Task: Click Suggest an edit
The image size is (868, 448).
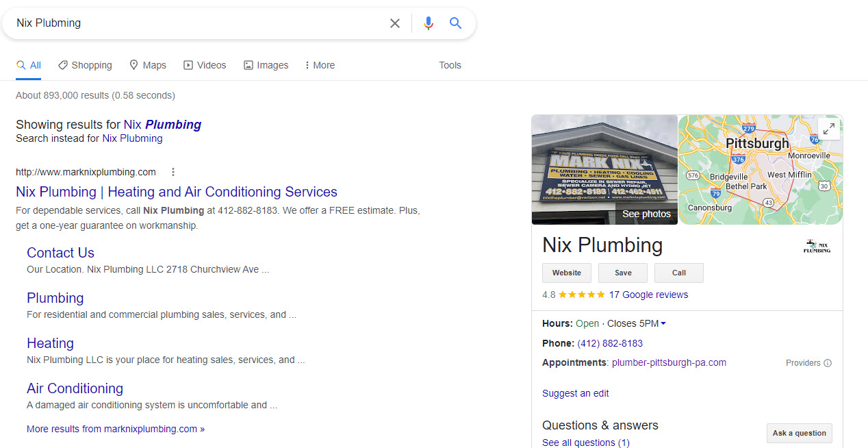Action: [x=575, y=393]
